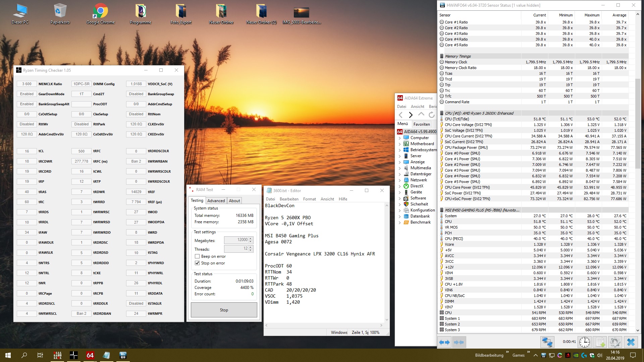Click the HWiNFO expand columns arrows icon

[x=444, y=342]
